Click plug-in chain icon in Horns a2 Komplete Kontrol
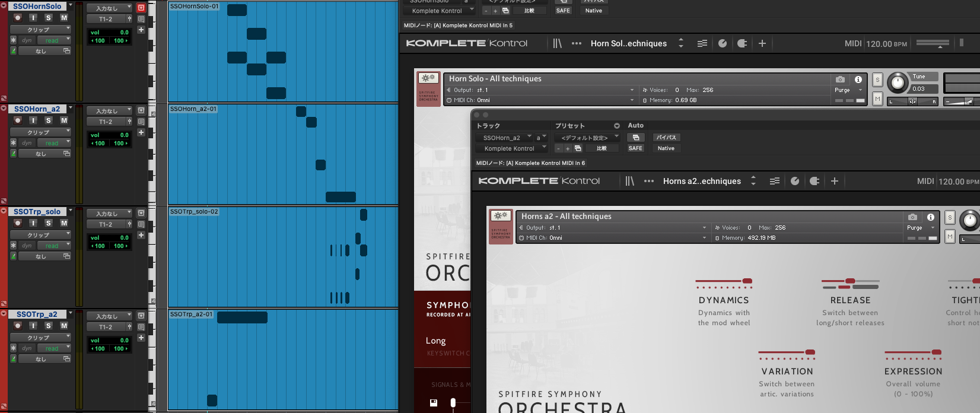Viewport: 980px width, 413px height. pyautogui.click(x=814, y=181)
